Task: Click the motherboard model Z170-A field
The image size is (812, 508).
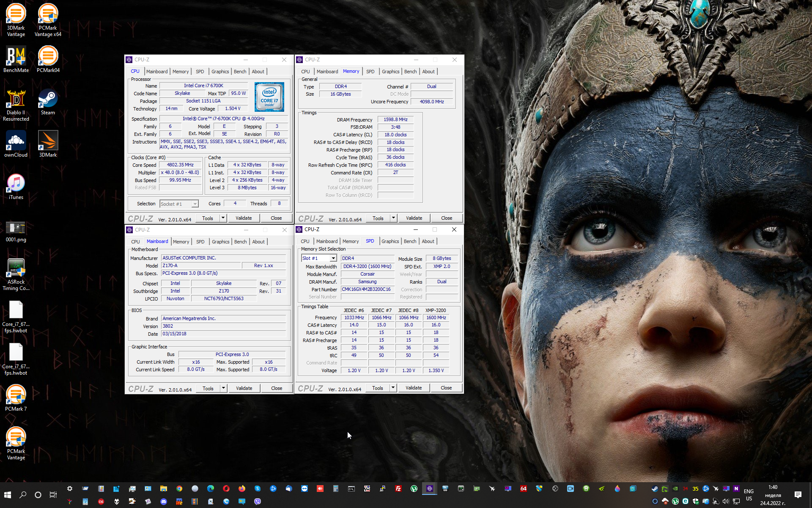Action: coord(201,265)
